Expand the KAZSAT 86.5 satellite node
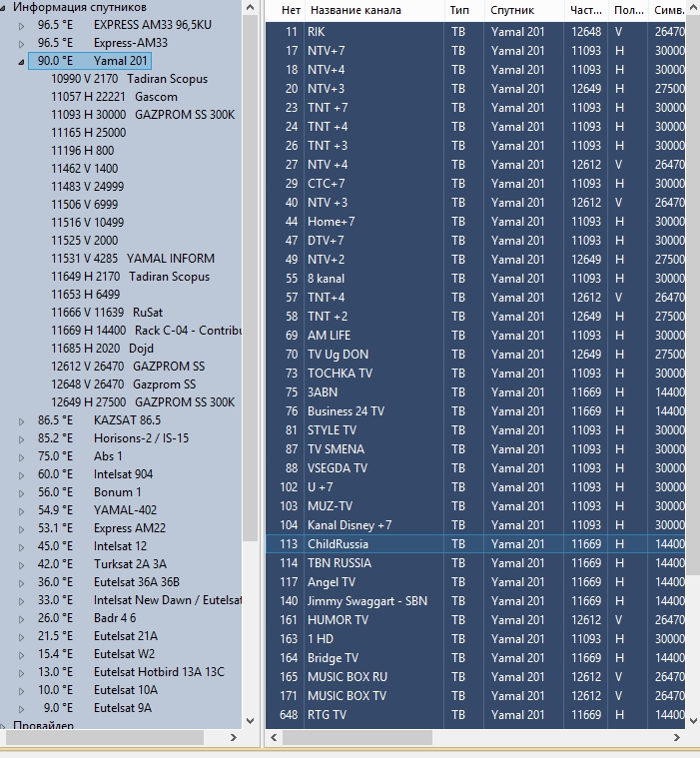700x758 pixels. (22, 420)
